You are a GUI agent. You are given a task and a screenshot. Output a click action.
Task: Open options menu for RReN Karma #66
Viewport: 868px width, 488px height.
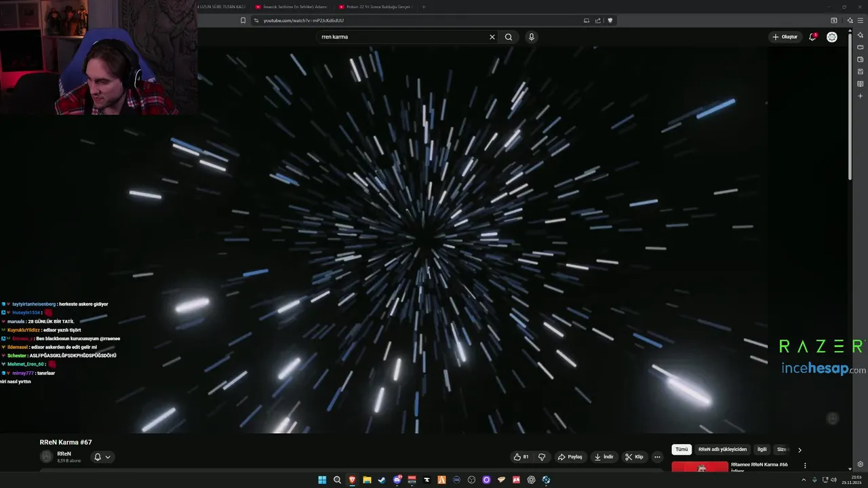pyautogui.click(x=805, y=466)
